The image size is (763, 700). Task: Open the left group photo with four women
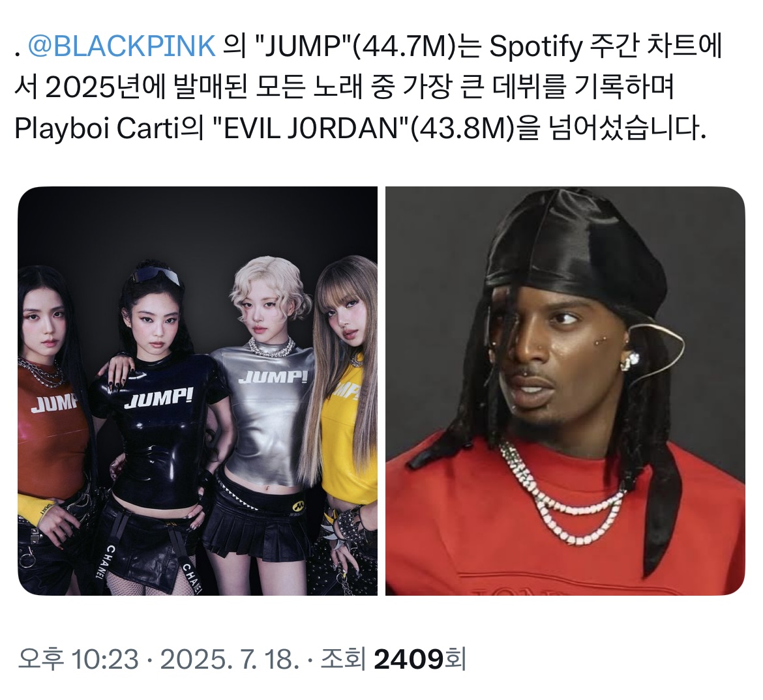point(198,390)
